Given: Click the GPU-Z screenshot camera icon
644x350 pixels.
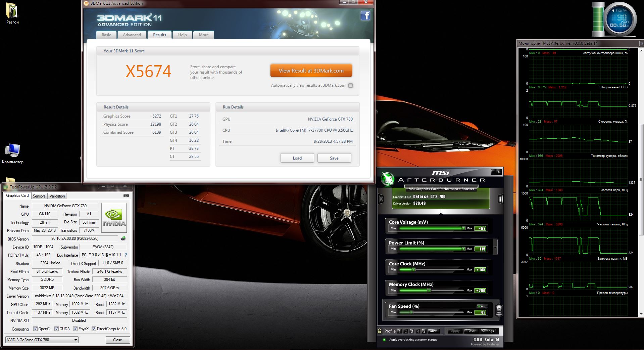Looking at the screenshot, I should (126, 195).
